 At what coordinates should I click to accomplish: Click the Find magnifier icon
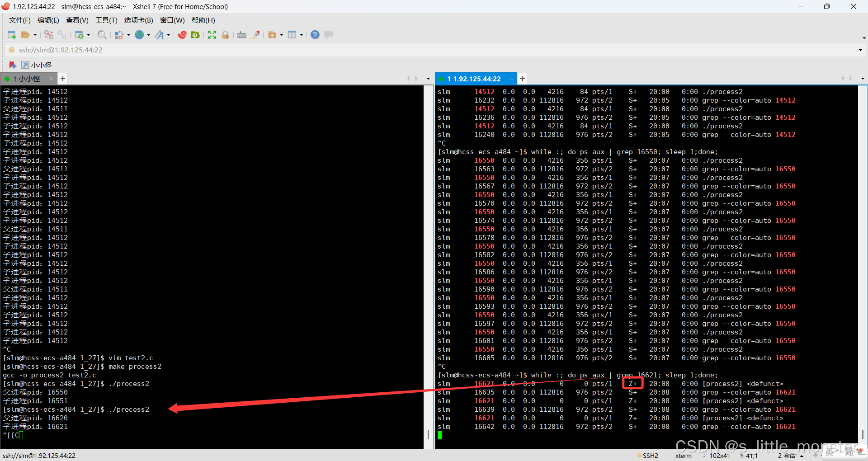102,35
